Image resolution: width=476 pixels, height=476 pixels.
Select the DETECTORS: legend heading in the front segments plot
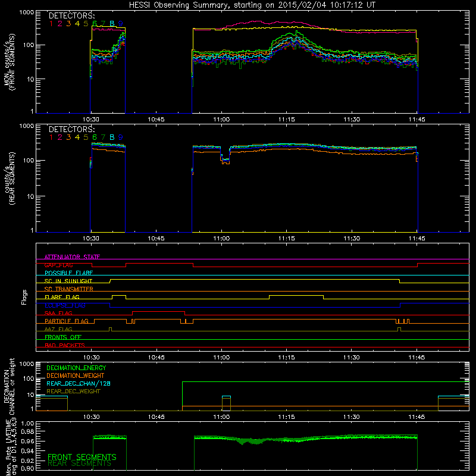point(71,15)
